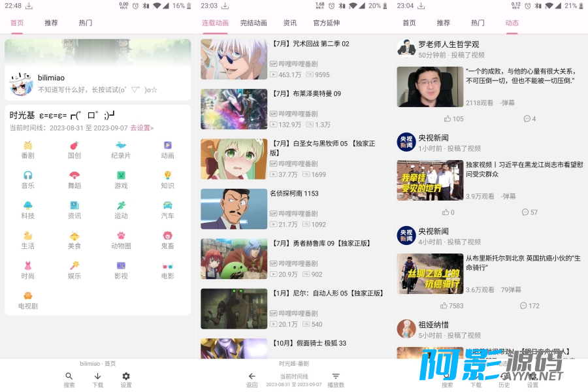Tap download indicator beside 23:03 clock
Image resolution: width=588 pixels, height=392 pixels.
[225, 6]
